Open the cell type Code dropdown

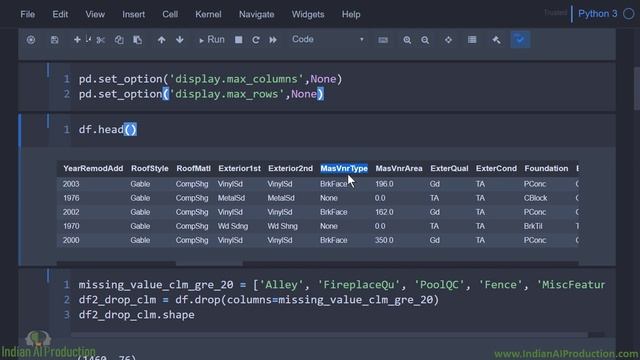point(327,40)
